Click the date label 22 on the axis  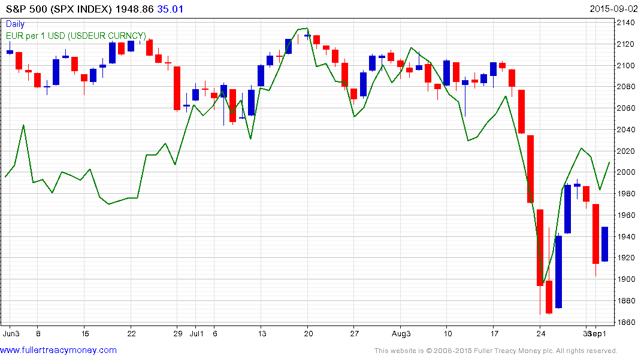point(131,333)
